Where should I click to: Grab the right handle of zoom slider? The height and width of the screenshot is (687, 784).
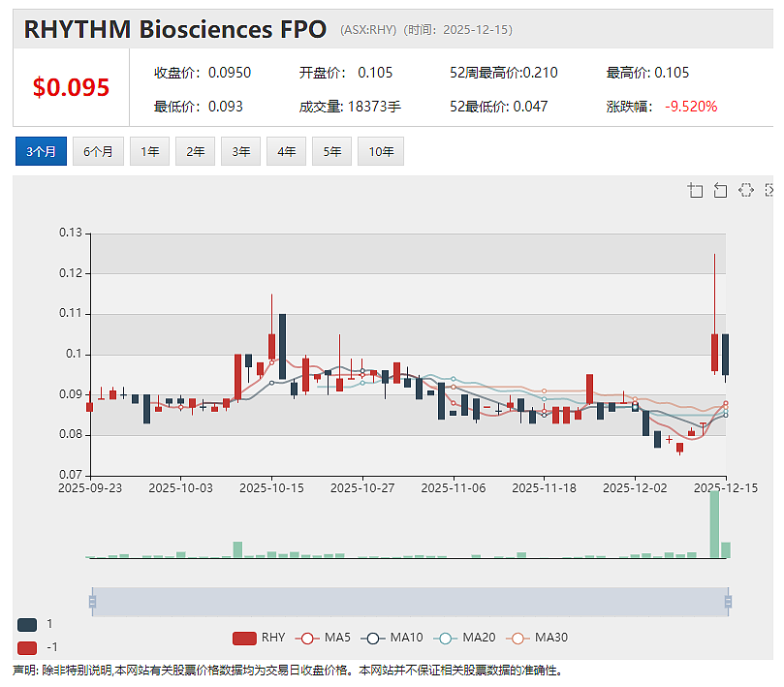pos(728,602)
